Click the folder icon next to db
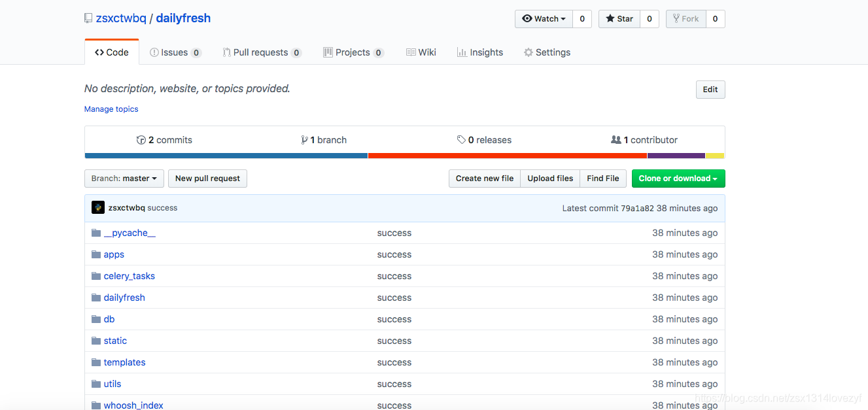Screen dimensions: 868x410 (96, 319)
